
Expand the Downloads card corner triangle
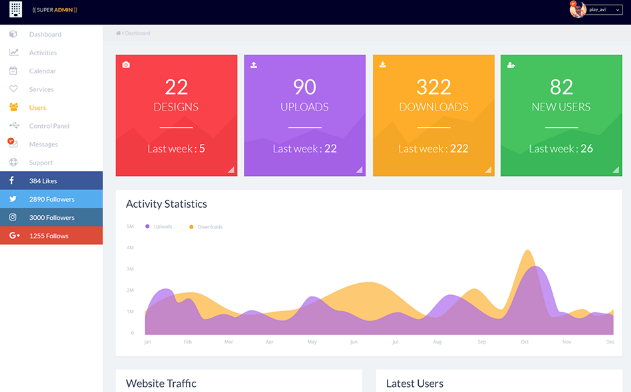coord(488,170)
